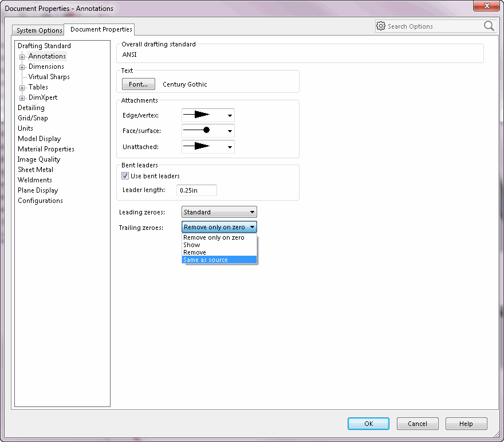This screenshot has width=504, height=442.
Task: Click the Font... button
Action: pos(139,84)
